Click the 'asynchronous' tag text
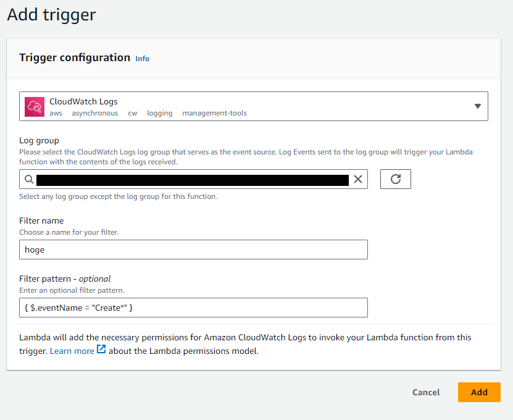This screenshot has height=420, width=513. [x=95, y=113]
